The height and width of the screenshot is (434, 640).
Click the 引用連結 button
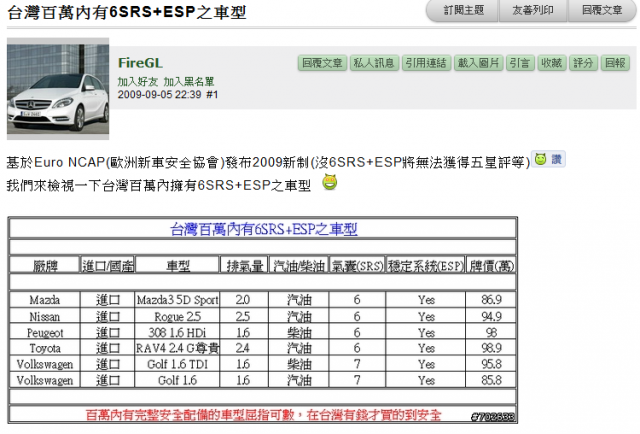426,63
